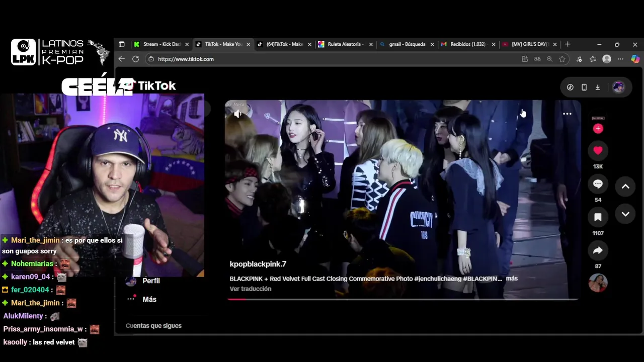The height and width of the screenshot is (362, 644).
Task: Like the video with the heart icon
Action: [598, 150]
